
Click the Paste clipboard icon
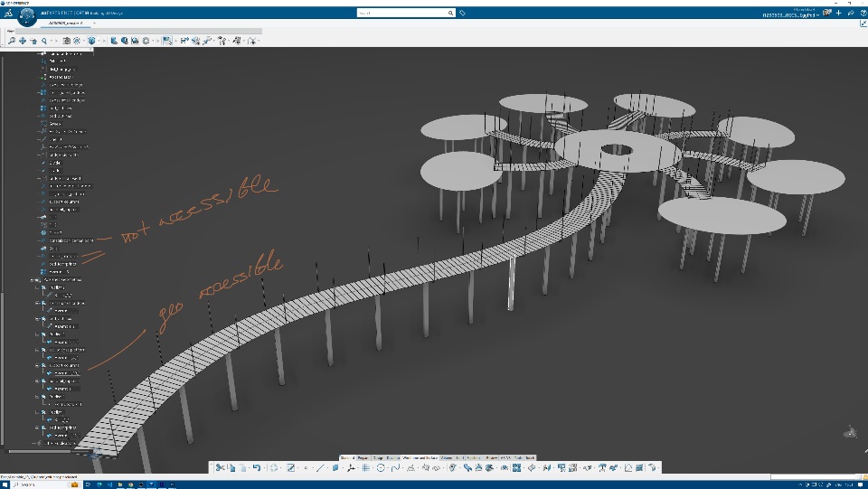243,467
